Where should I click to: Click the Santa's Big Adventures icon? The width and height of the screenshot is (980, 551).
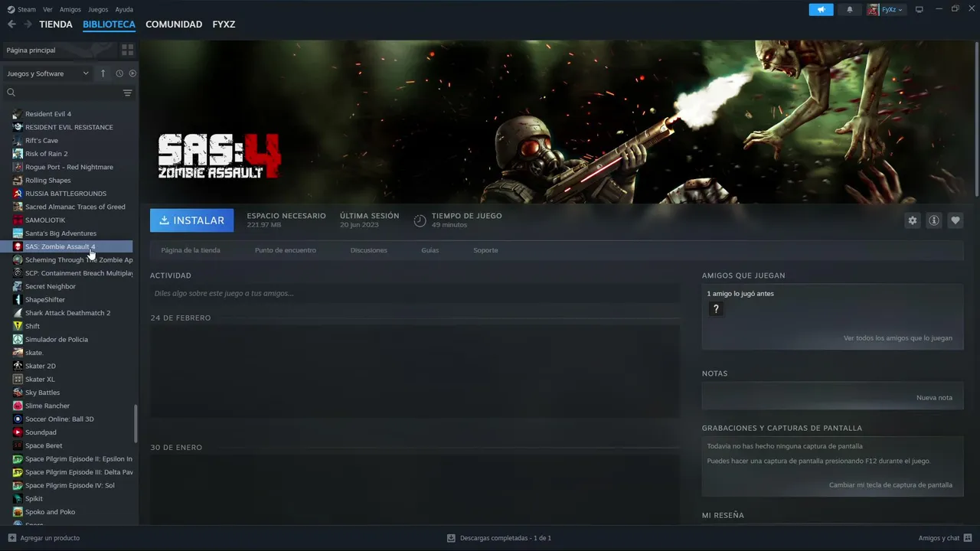click(18, 233)
